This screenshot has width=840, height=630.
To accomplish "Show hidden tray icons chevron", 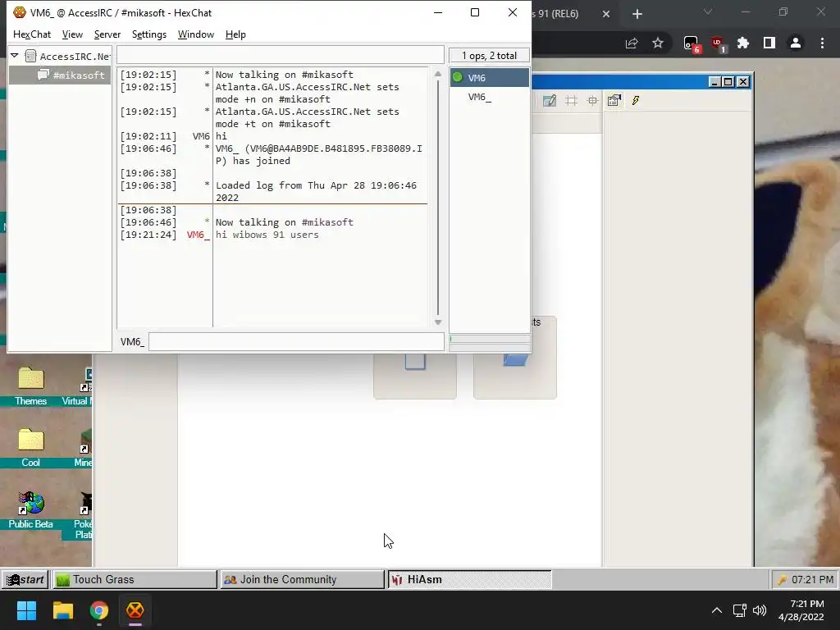I will (716, 610).
